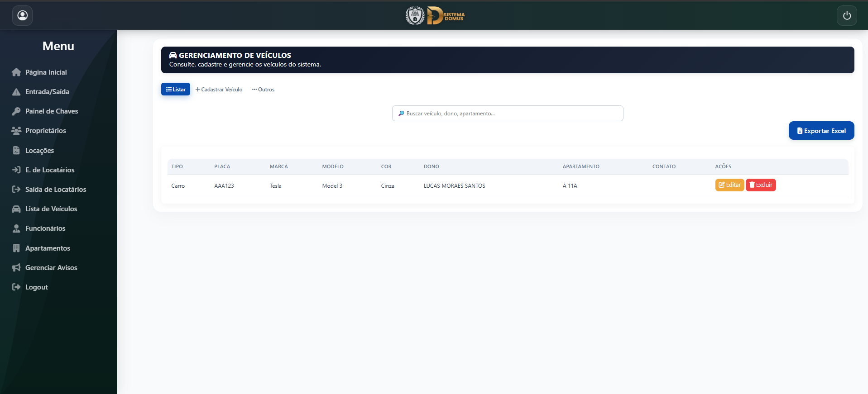Screen dimensions: 868x394
Task: Open the Apartamentos page
Action: pos(48,248)
